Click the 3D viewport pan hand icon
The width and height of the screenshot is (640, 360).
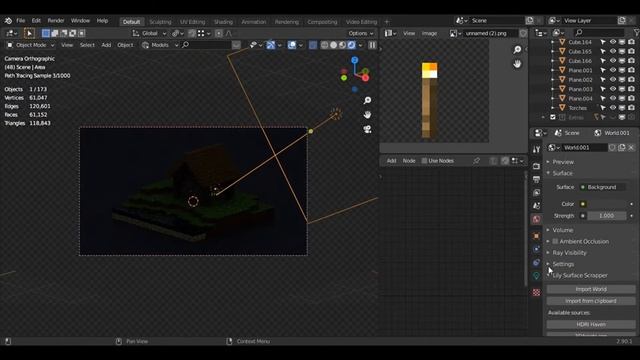(367, 115)
